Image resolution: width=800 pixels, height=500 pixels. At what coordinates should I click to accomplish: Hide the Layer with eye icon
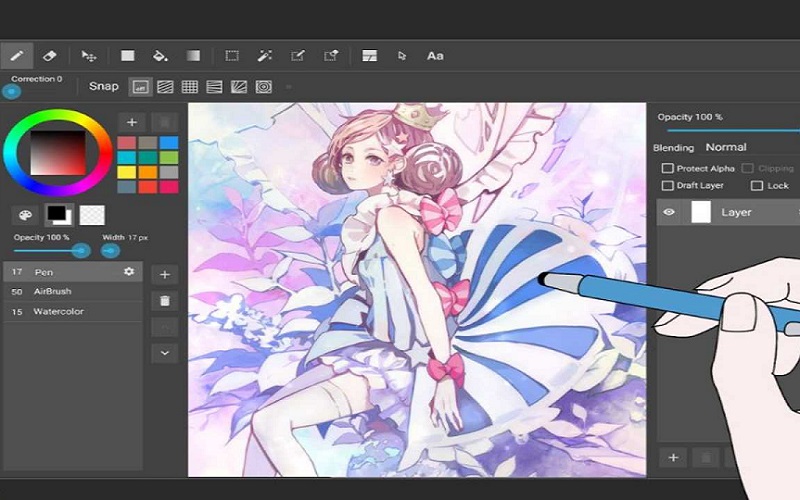click(x=669, y=212)
